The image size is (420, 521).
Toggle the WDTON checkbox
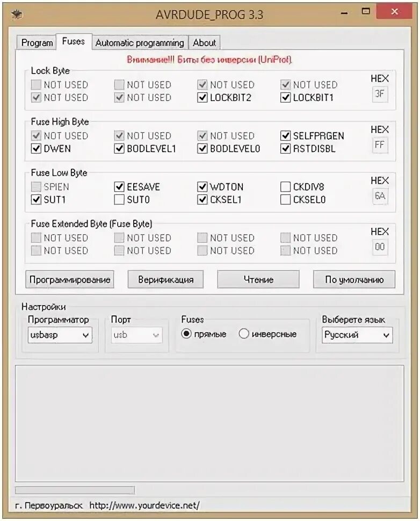tap(202, 187)
